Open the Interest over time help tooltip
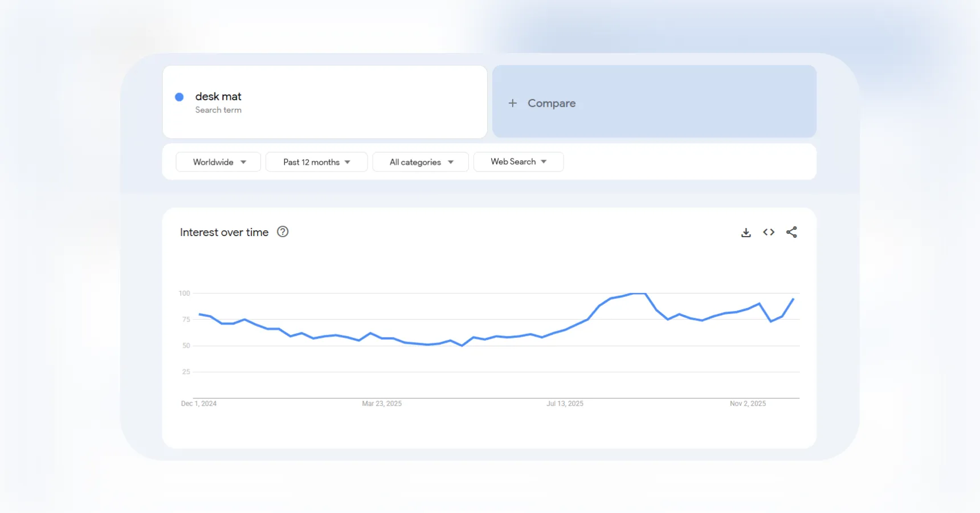Screen dimensions: 980x513 [x=283, y=231]
